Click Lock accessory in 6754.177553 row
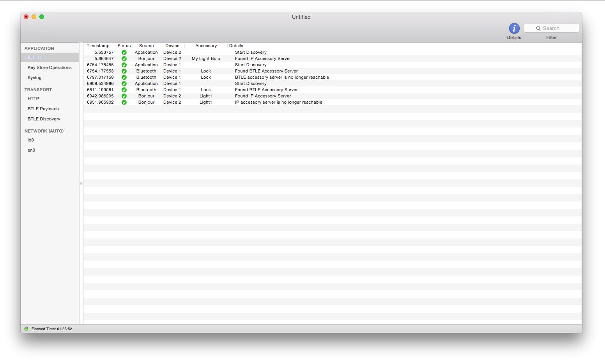605x364 pixels. coord(206,71)
